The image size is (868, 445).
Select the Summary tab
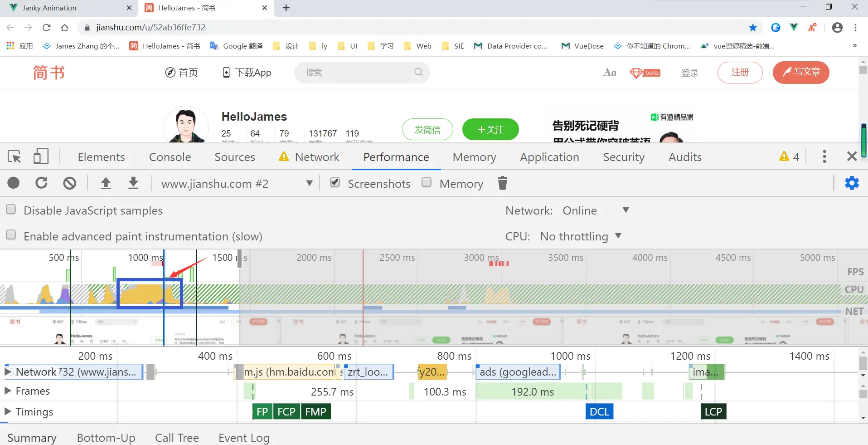(32, 438)
